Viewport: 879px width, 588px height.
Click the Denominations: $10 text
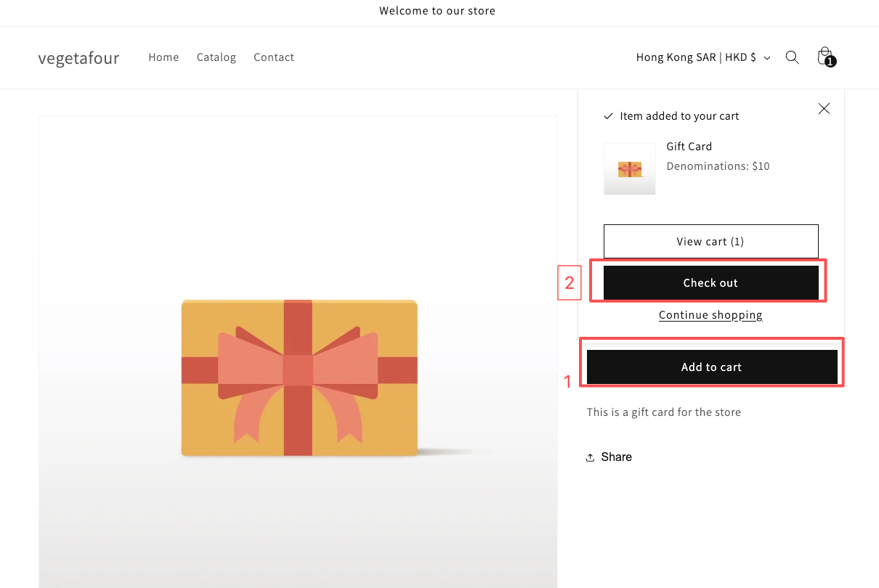point(718,166)
